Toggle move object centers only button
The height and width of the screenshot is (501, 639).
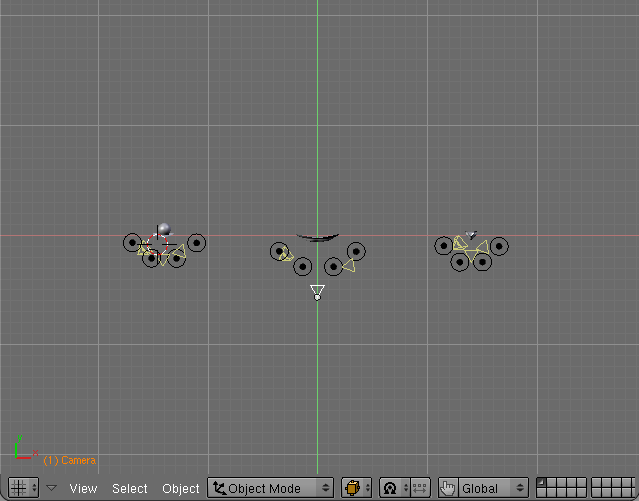coord(420,488)
